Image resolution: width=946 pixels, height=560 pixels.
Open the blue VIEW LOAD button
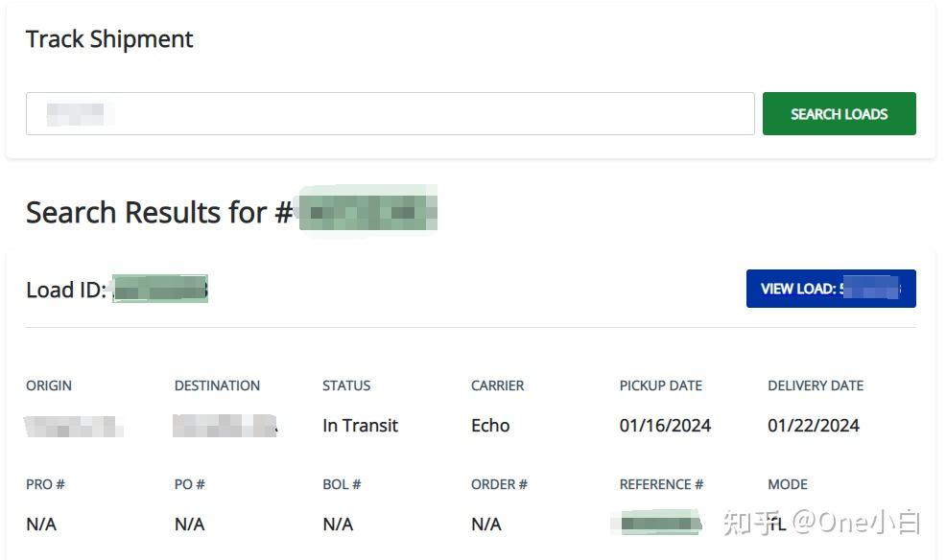click(x=830, y=289)
